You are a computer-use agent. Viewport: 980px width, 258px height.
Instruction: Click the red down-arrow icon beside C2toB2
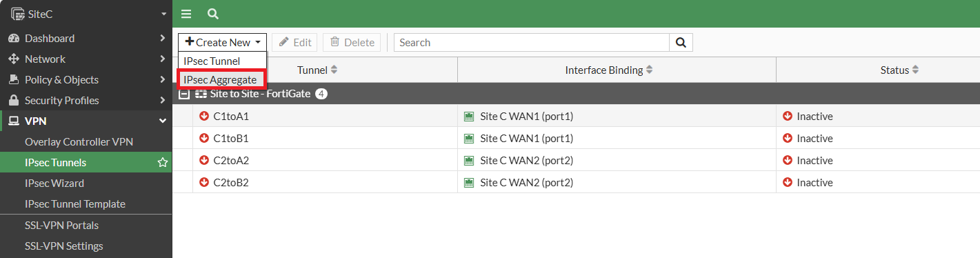tap(204, 182)
